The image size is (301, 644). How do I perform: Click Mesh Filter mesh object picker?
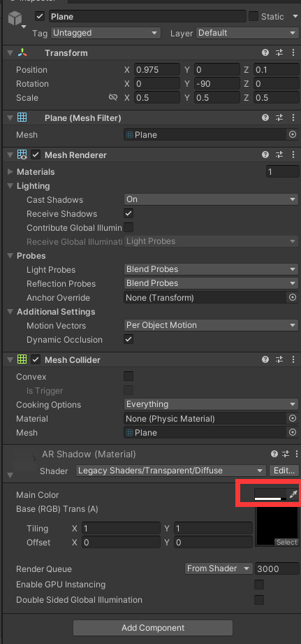click(293, 135)
